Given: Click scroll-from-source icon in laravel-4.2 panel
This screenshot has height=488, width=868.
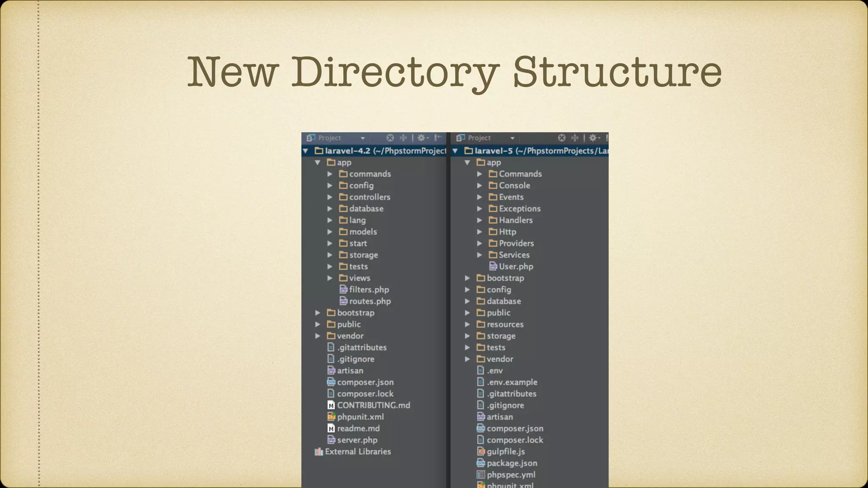Looking at the screenshot, I should 390,138.
